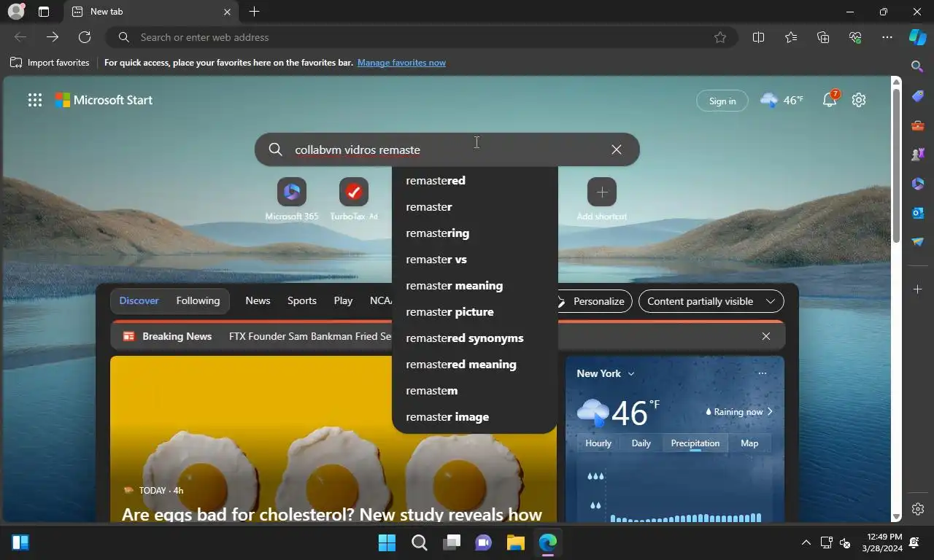Clear search box with X icon
934x560 pixels.
tap(617, 149)
